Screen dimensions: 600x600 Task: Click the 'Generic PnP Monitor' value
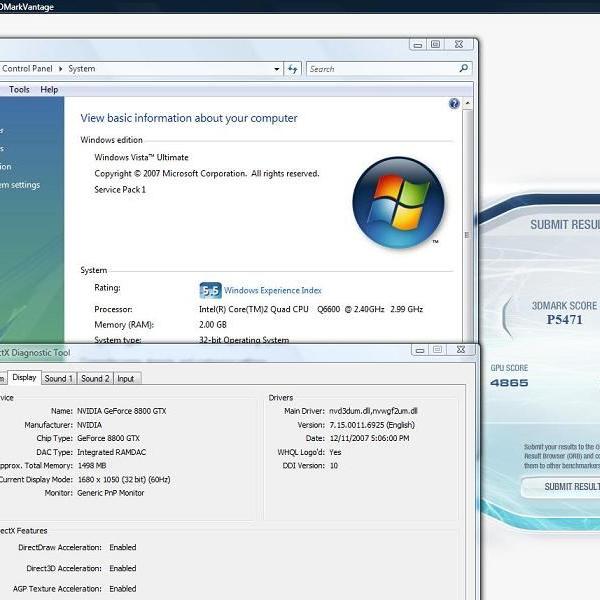click(x=111, y=493)
